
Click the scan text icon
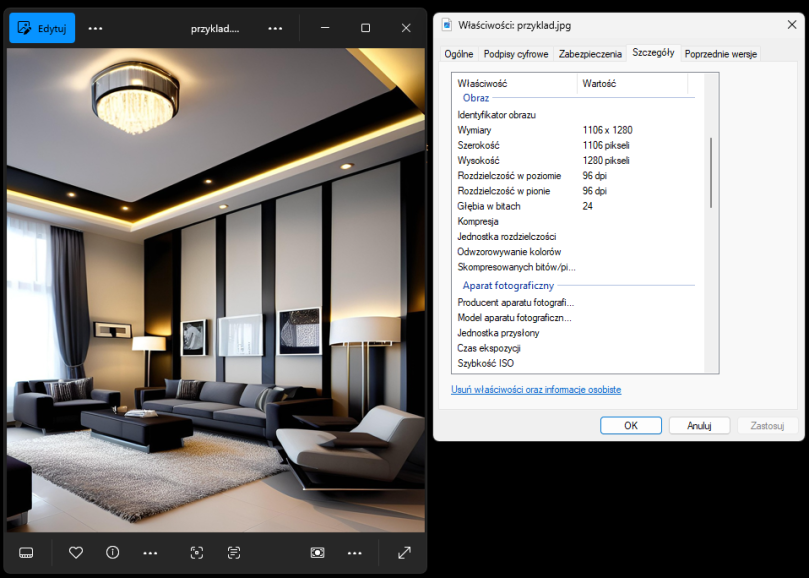234,552
